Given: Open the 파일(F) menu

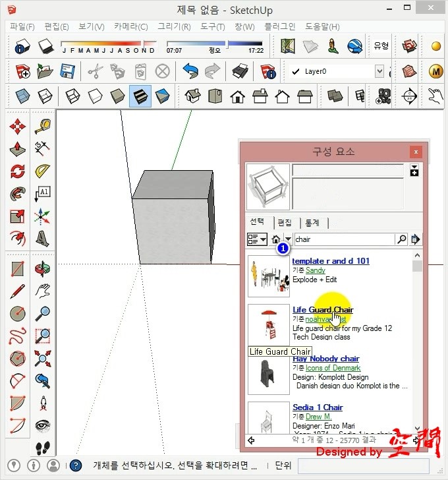Looking at the screenshot, I should (x=22, y=26).
